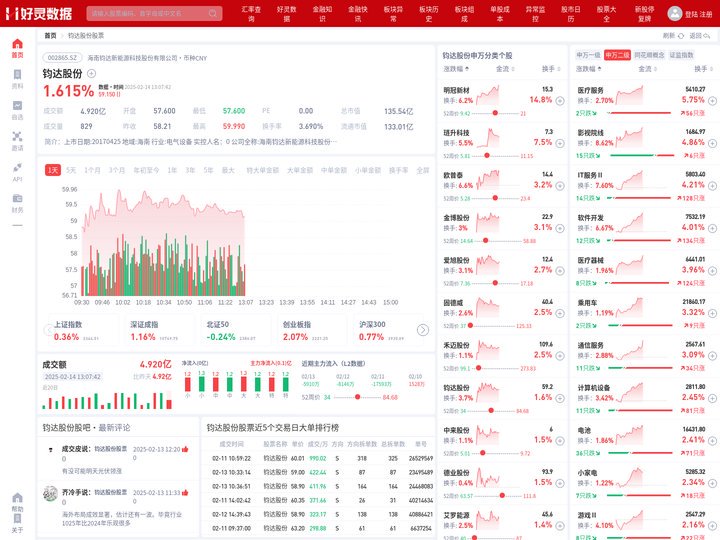Switch to the 申万一级 tab
Viewport: 720px width, 540px height.
588,55
